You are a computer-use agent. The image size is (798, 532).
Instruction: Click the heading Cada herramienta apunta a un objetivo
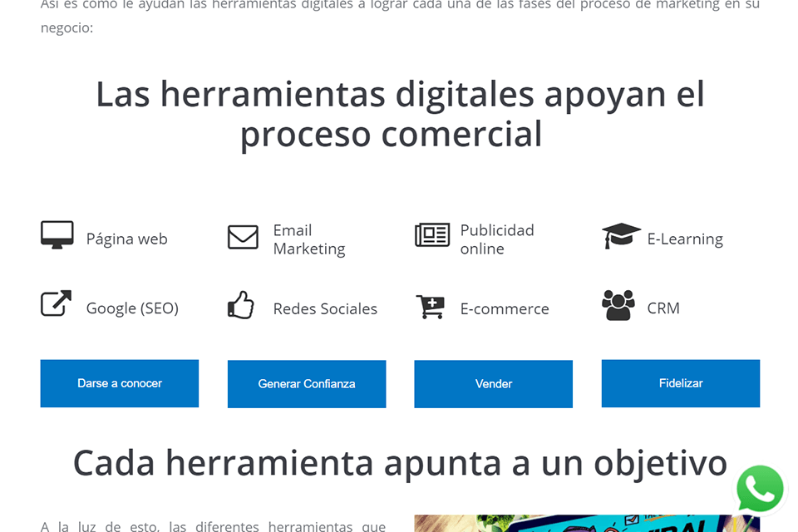(x=400, y=463)
